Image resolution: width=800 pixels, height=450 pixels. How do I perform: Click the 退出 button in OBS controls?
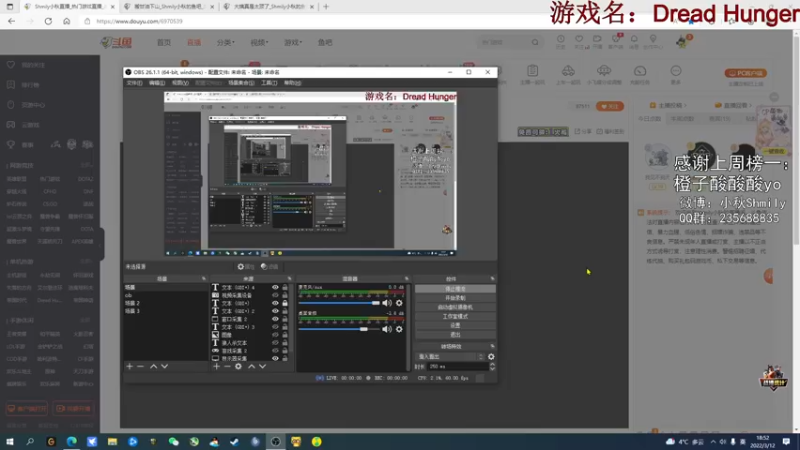455,335
